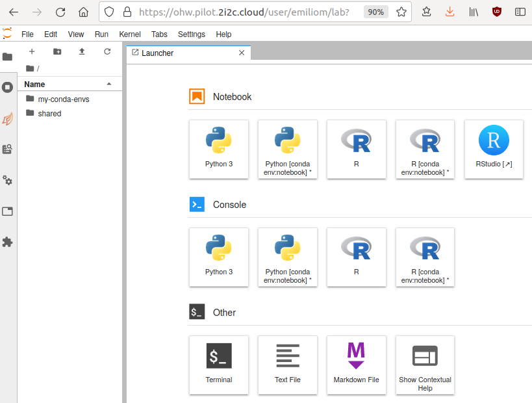
Task: Click the URL address field
Action: 244,12
